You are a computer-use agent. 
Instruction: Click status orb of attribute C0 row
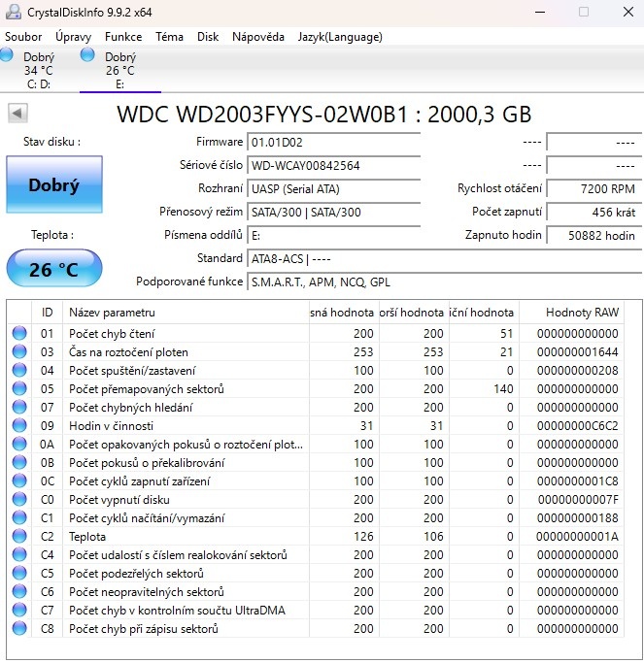click(19, 499)
